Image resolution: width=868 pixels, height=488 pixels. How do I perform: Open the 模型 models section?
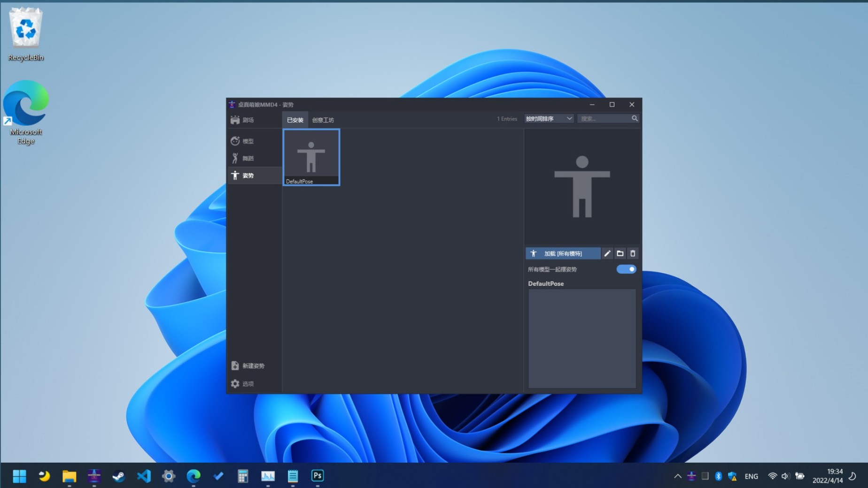tap(254, 141)
